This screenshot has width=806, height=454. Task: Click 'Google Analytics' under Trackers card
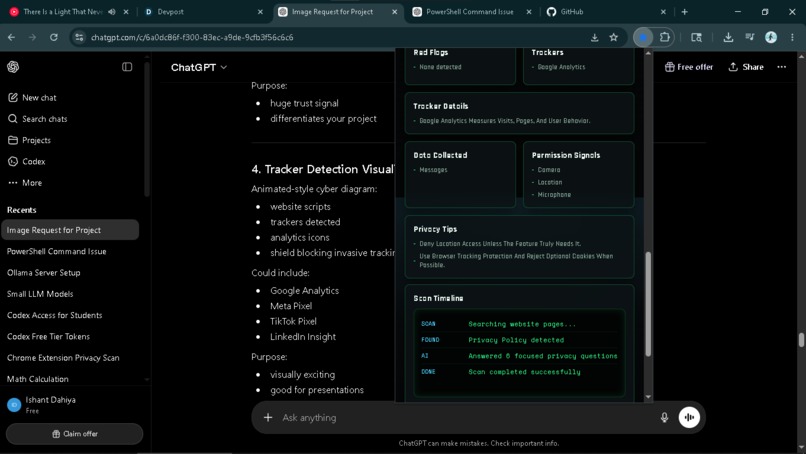tap(561, 67)
